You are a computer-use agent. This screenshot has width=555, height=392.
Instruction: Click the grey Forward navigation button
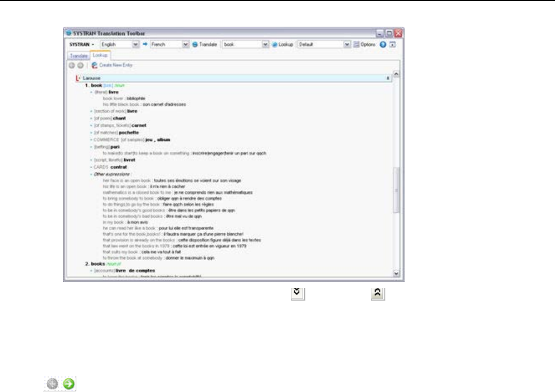point(80,66)
